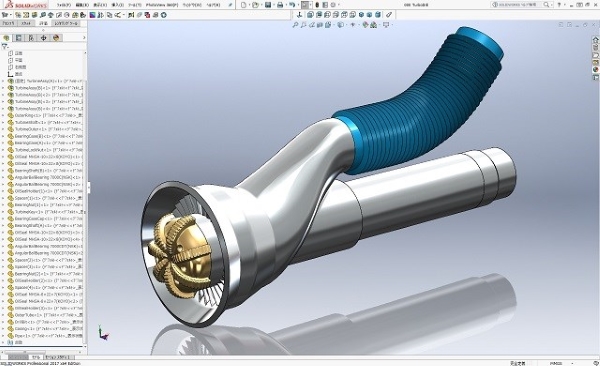The height and width of the screenshot is (366, 600).
Task: Select the PropertyManager tab icon
Action: point(18,38)
